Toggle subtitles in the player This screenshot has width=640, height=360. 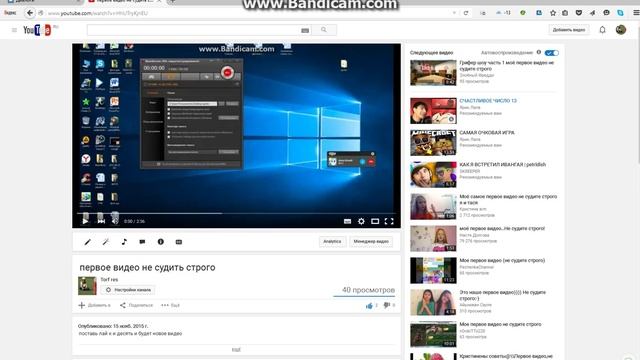[x=347, y=221]
